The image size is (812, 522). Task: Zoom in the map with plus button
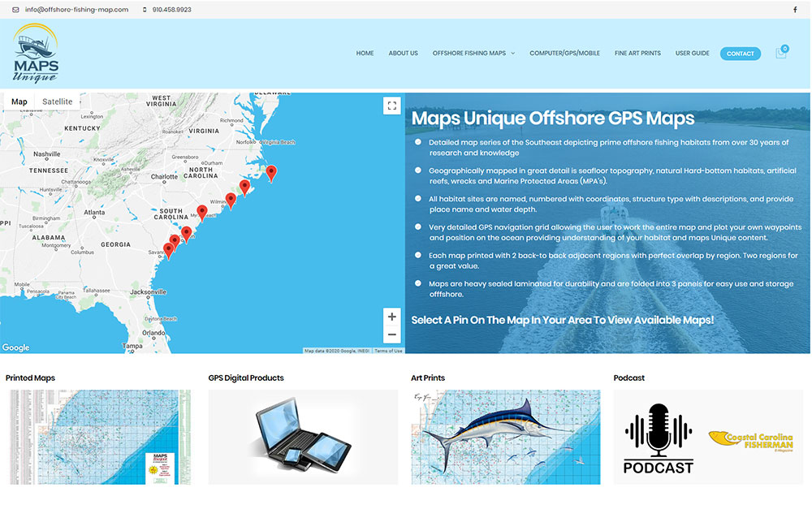pyautogui.click(x=392, y=317)
